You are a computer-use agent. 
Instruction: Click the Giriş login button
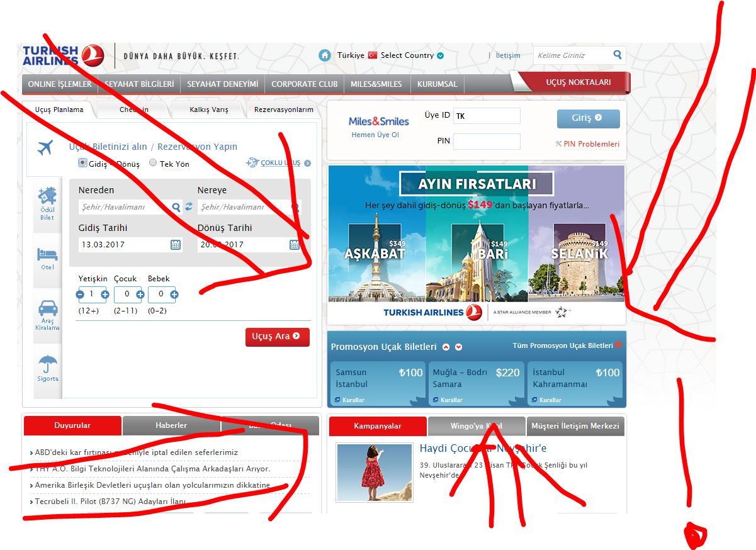pos(588,118)
